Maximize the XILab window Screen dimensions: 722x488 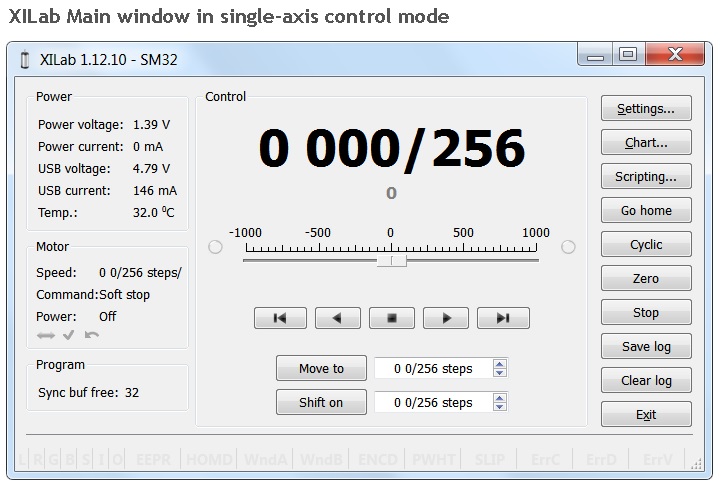[x=628, y=55]
